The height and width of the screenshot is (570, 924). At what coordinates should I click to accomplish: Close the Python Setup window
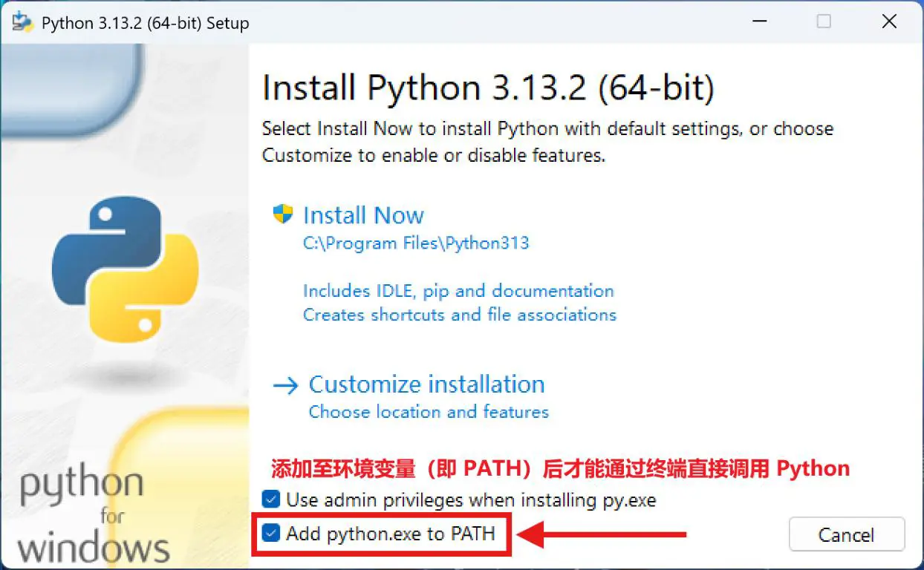pyautogui.click(x=889, y=22)
